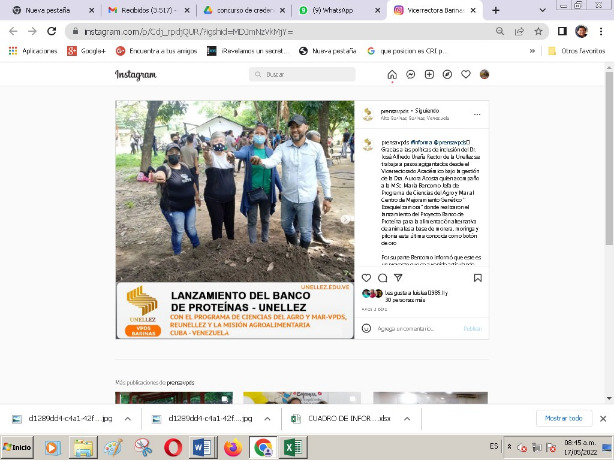Create new post with plus icon
This screenshot has height=460, width=614.
click(429, 74)
